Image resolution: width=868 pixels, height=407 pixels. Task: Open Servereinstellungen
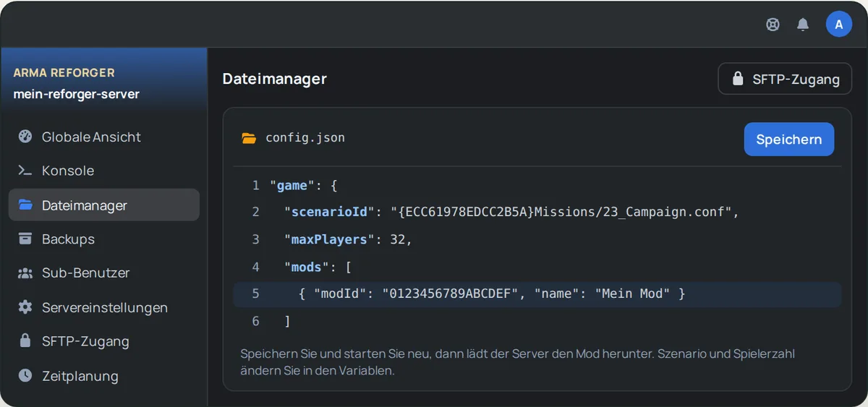pyautogui.click(x=103, y=307)
